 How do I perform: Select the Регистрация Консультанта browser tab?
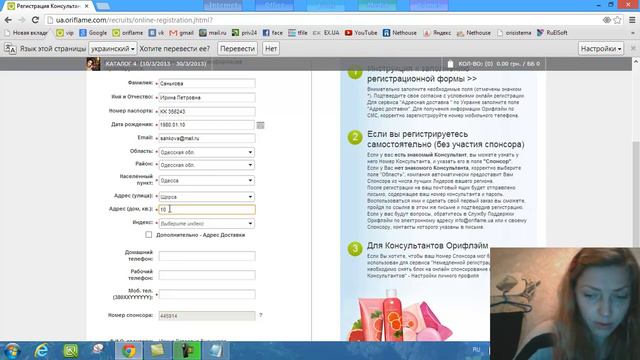[48, 6]
